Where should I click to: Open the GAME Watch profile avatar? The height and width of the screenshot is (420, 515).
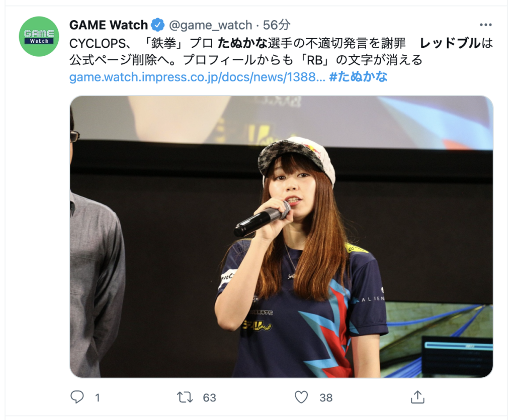coord(39,36)
